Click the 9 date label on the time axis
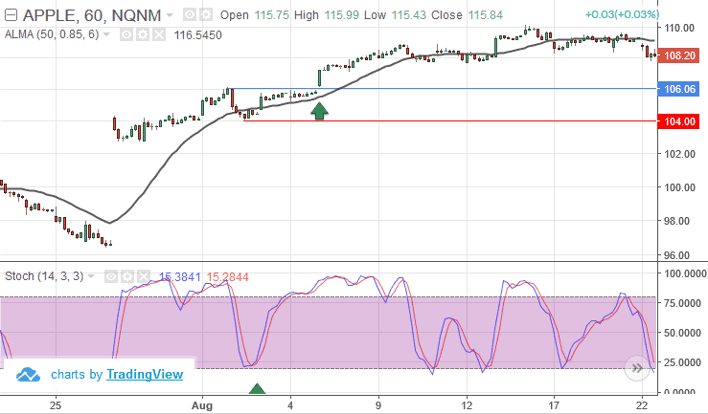Viewport: 708px width, 414px height. pyautogui.click(x=378, y=405)
